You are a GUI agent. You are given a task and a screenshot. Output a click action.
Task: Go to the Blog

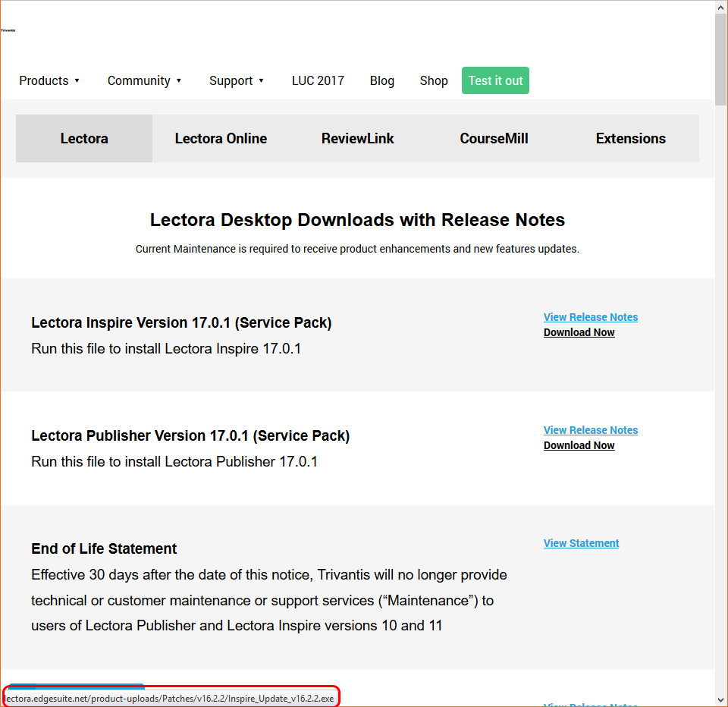pos(382,81)
